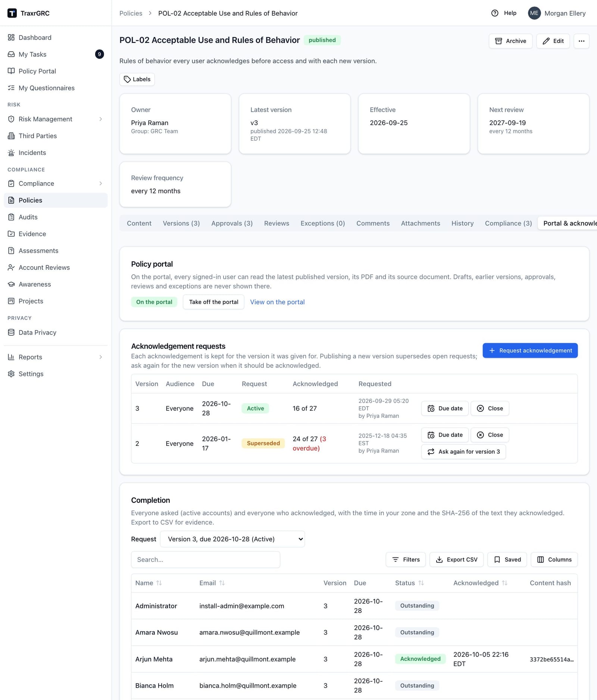Click the Audits clipboard icon
597x700 pixels.
coord(11,217)
